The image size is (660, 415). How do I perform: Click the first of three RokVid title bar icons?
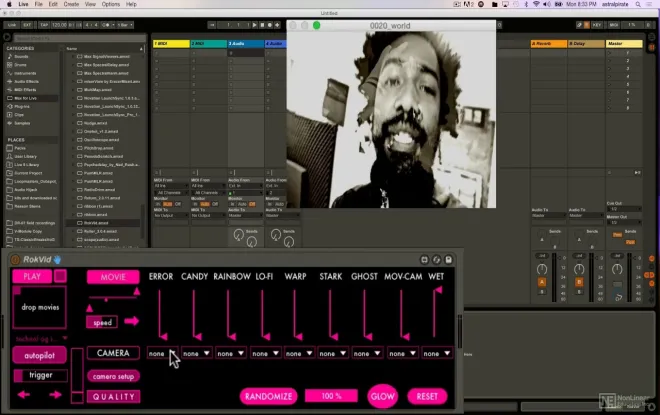[x=424, y=260]
